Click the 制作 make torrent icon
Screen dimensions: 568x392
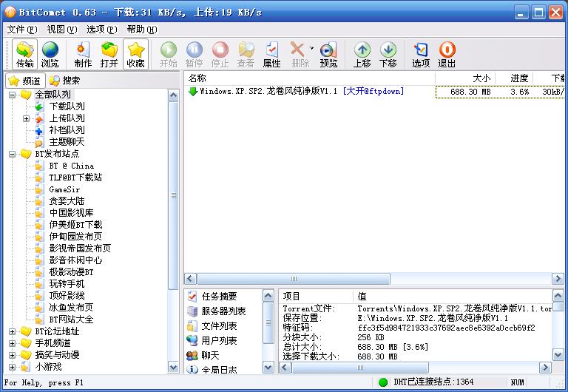pos(83,54)
